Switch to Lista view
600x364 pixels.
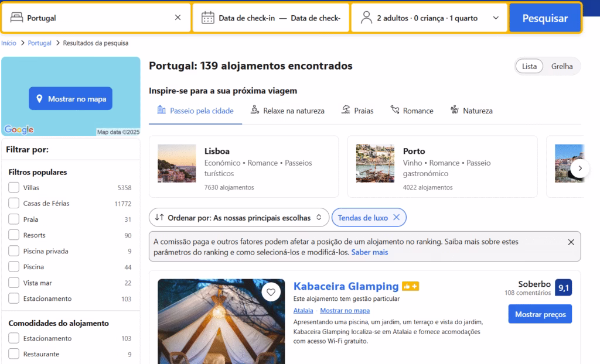[529, 66]
